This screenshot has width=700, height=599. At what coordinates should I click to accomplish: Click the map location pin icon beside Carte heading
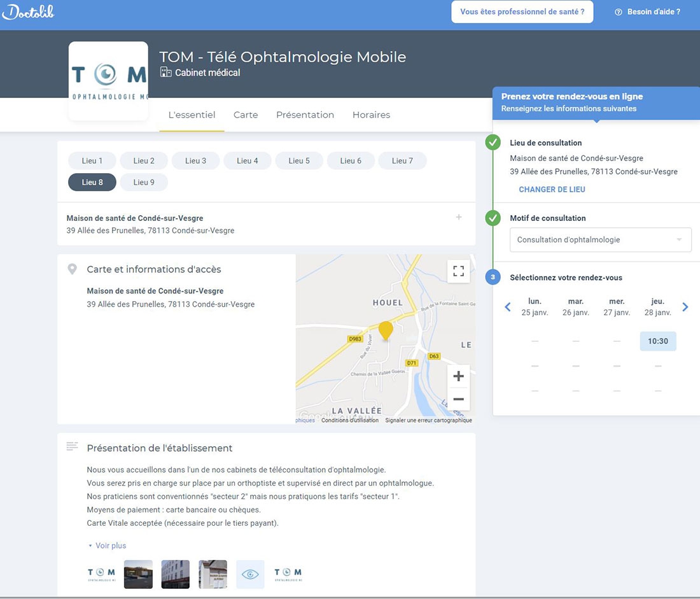point(72,269)
